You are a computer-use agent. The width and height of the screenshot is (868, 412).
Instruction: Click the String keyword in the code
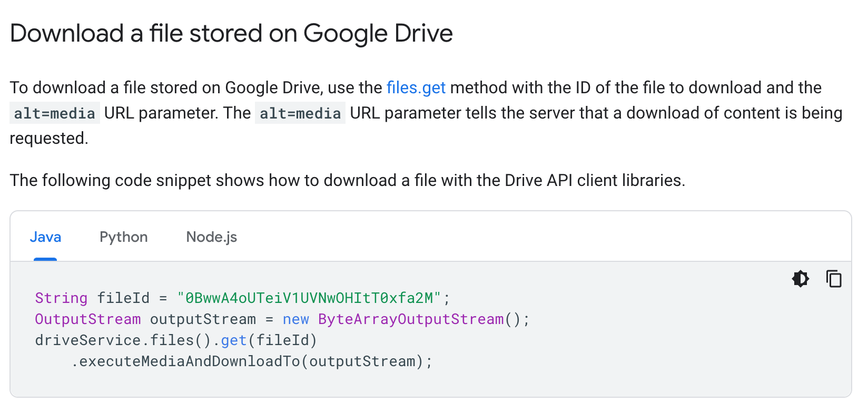point(61,298)
